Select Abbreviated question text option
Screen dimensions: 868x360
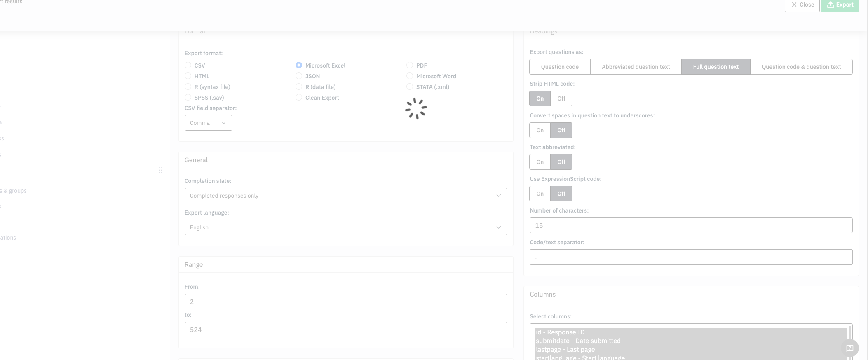(x=636, y=67)
